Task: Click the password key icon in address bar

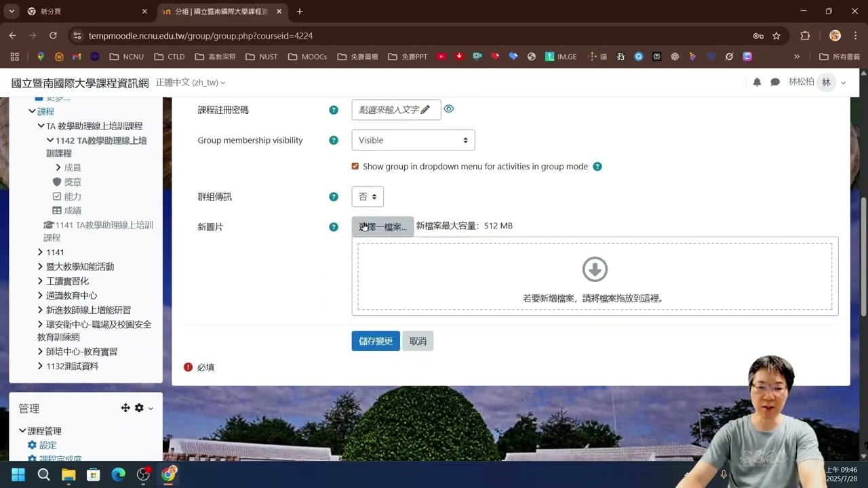Action: 758,36
